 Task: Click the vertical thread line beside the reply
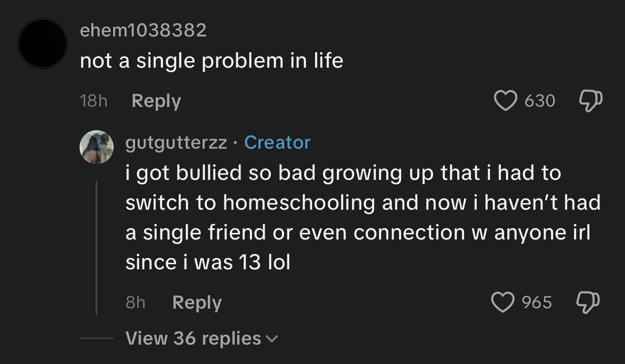tap(97, 247)
